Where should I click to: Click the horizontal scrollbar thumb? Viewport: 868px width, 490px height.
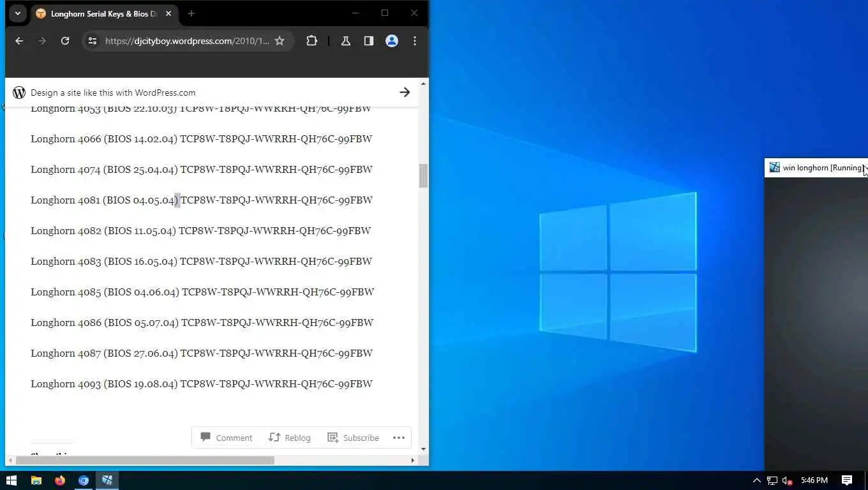145,460
